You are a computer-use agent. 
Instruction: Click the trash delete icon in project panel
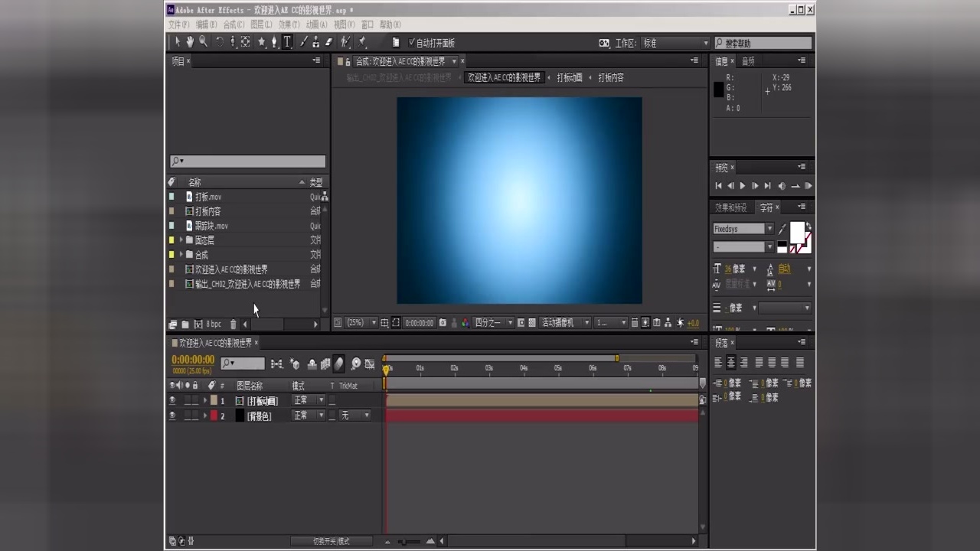pos(234,324)
